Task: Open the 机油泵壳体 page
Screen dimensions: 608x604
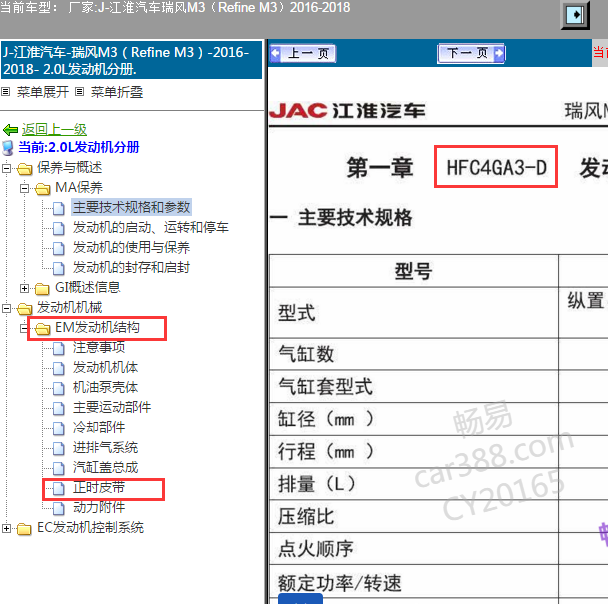Action: coord(105,387)
